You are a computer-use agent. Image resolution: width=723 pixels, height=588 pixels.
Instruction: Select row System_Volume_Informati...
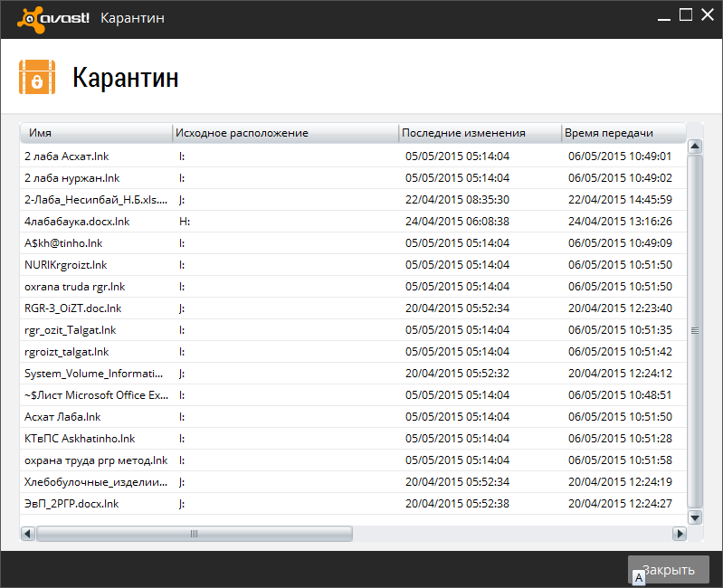click(353, 374)
